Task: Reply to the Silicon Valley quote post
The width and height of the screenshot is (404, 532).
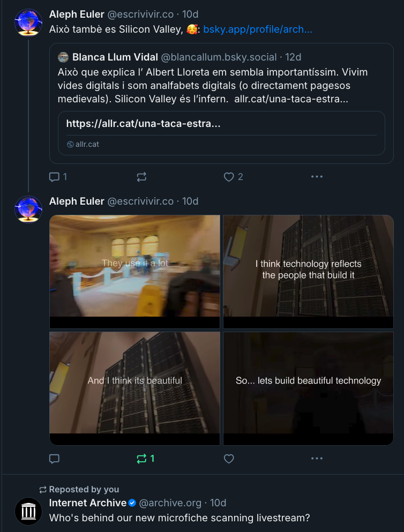Action: click(54, 177)
